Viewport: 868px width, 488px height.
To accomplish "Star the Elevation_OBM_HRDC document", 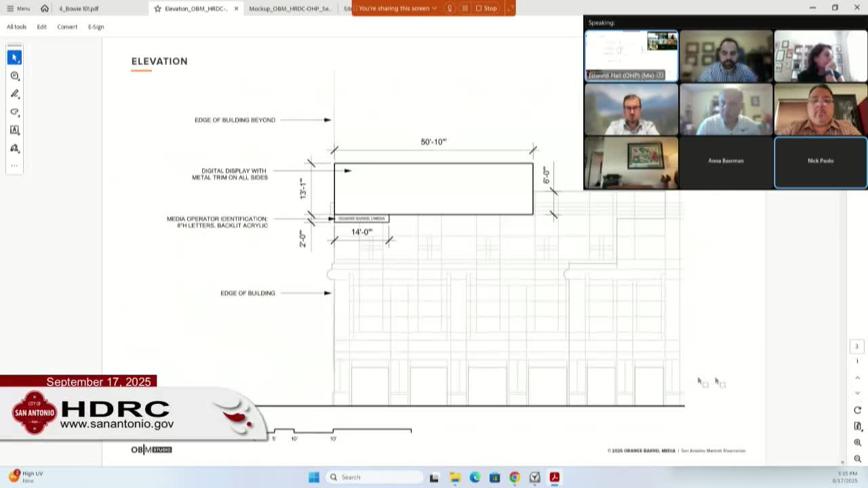I will click(x=157, y=9).
